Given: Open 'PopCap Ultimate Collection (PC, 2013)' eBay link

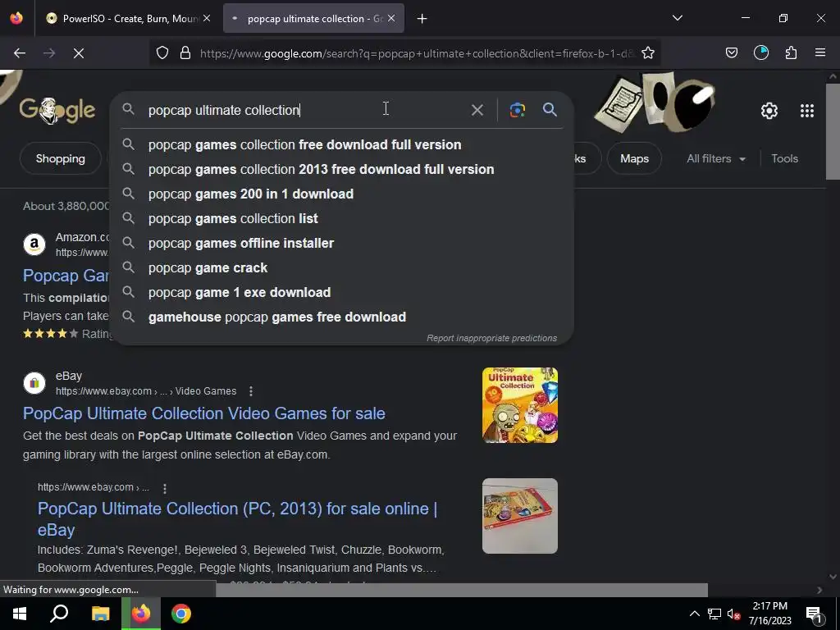Looking at the screenshot, I should pyautogui.click(x=237, y=518).
